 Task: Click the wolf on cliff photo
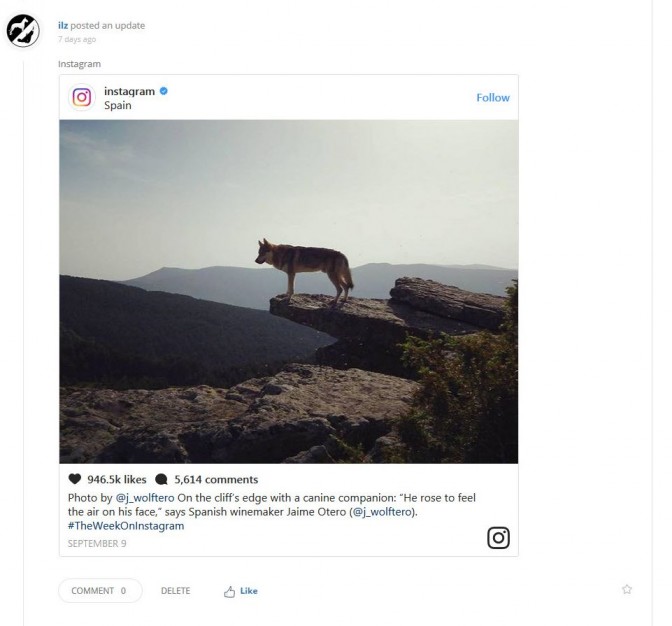click(x=288, y=291)
